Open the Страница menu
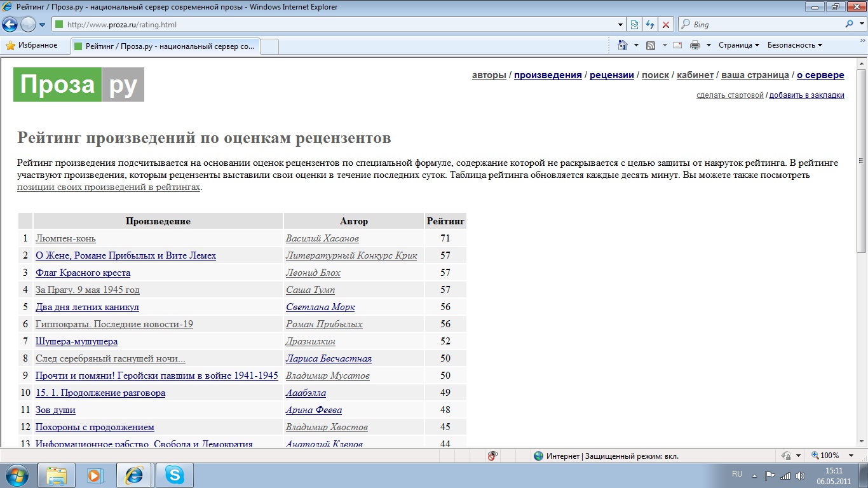This screenshot has width=868, height=488. (738, 45)
